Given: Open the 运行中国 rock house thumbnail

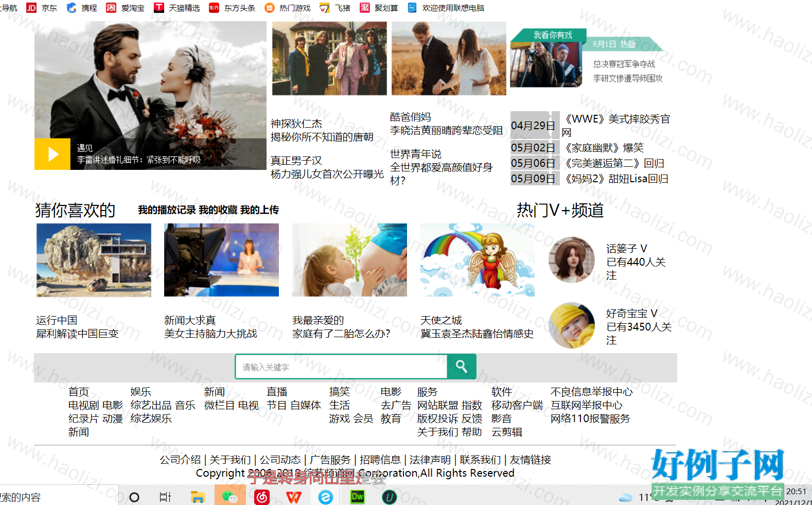Looking at the screenshot, I should tap(94, 260).
